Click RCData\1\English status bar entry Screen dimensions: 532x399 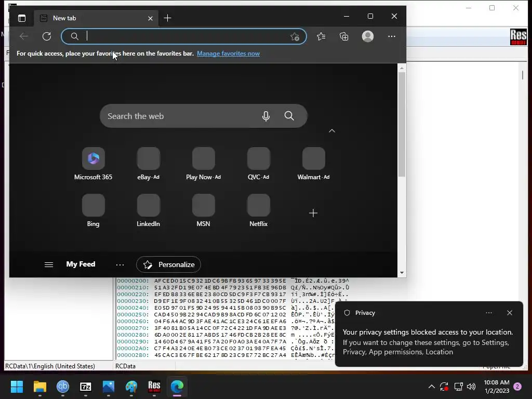[50, 366]
